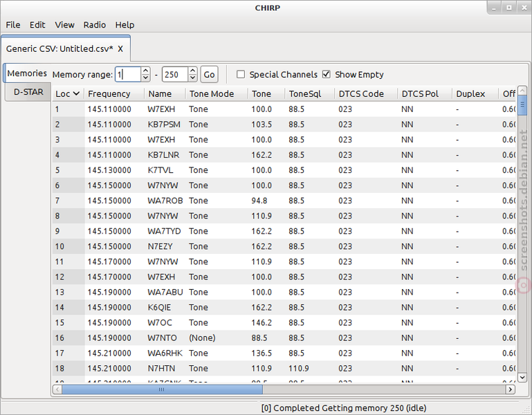Sort by the Loc column header
The image size is (532, 415).
tap(68, 94)
